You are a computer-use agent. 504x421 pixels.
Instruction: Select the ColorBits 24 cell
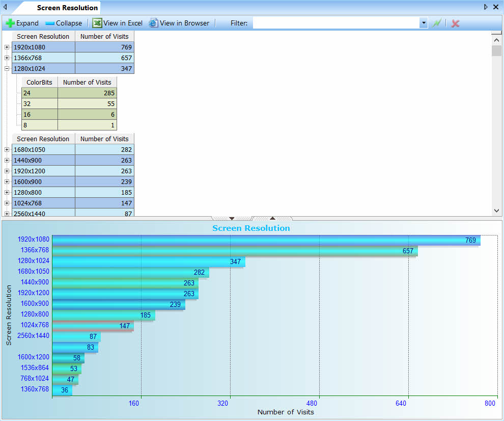[40, 93]
